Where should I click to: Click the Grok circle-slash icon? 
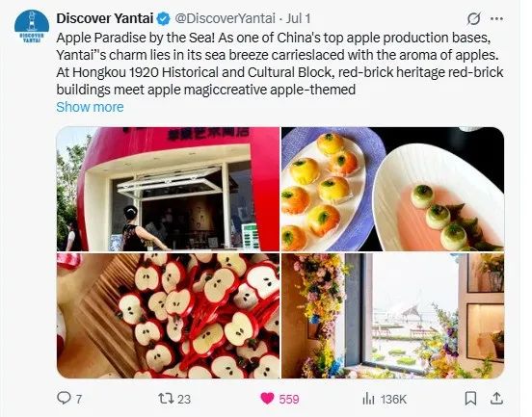(x=473, y=18)
